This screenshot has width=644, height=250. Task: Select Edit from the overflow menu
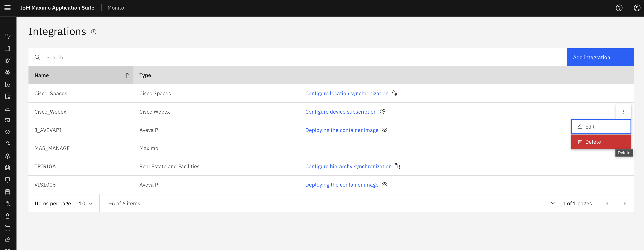pos(601,127)
